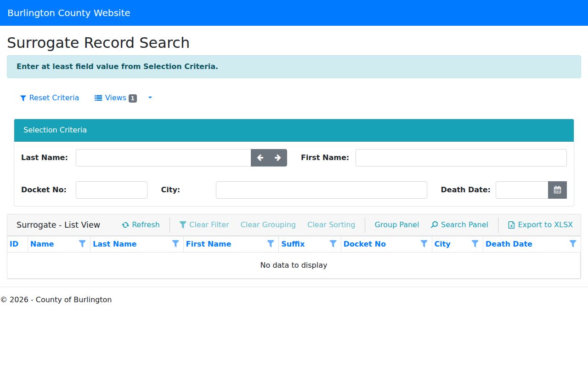Image resolution: width=588 pixels, height=368 pixels.
Task: Open filter for First Name column
Action: coord(271,244)
